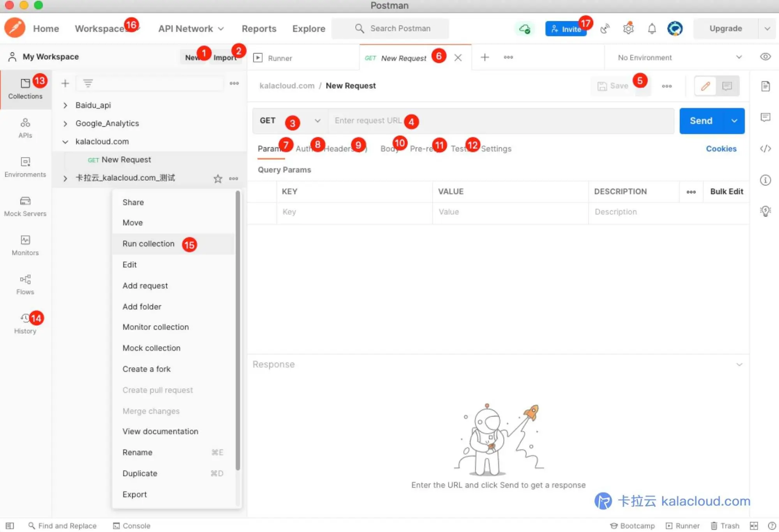Expand the 卡拉云_kalacloud.com_测试 collection
This screenshot has height=532, width=779.
(x=65, y=177)
